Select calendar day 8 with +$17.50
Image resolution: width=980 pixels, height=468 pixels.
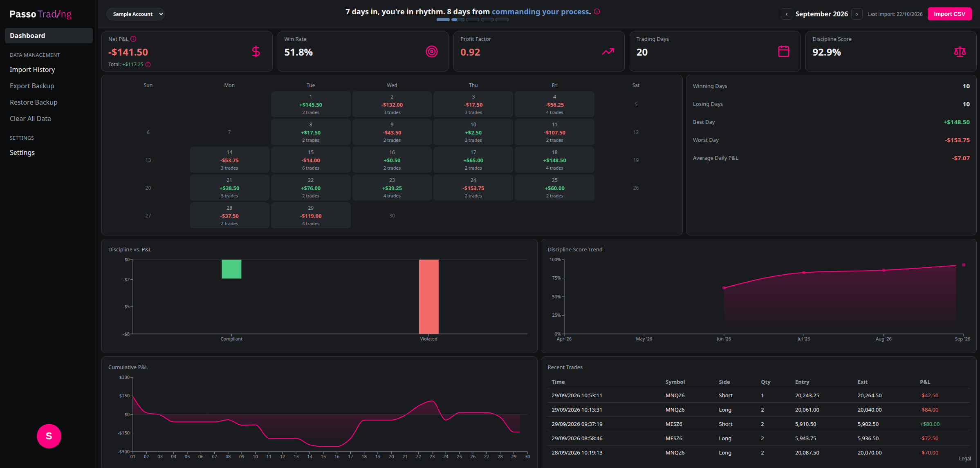[311, 132]
